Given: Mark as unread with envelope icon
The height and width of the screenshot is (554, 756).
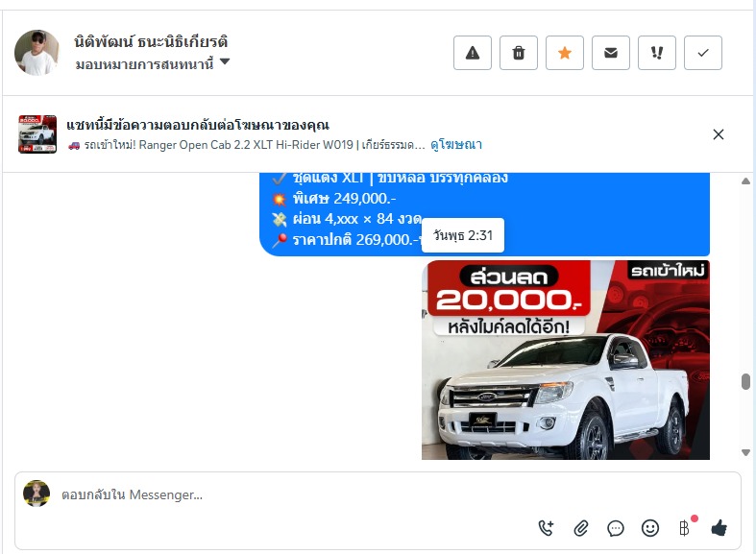Looking at the screenshot, I should [611, 53].
